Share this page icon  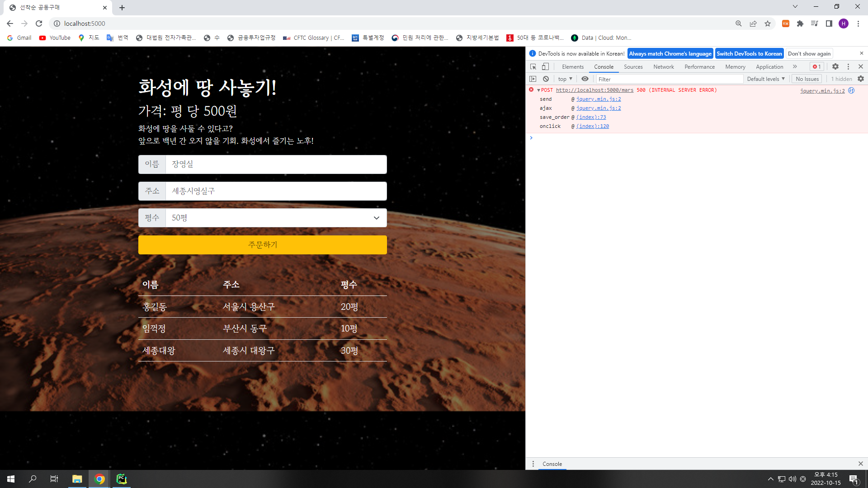753,23
